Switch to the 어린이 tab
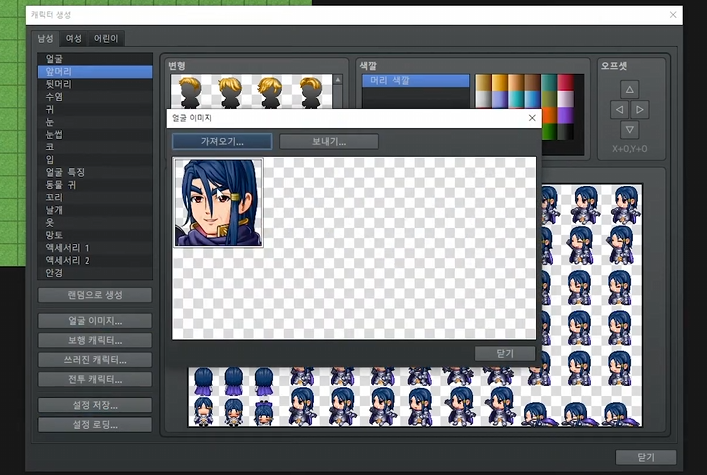 tap(106, 39)
